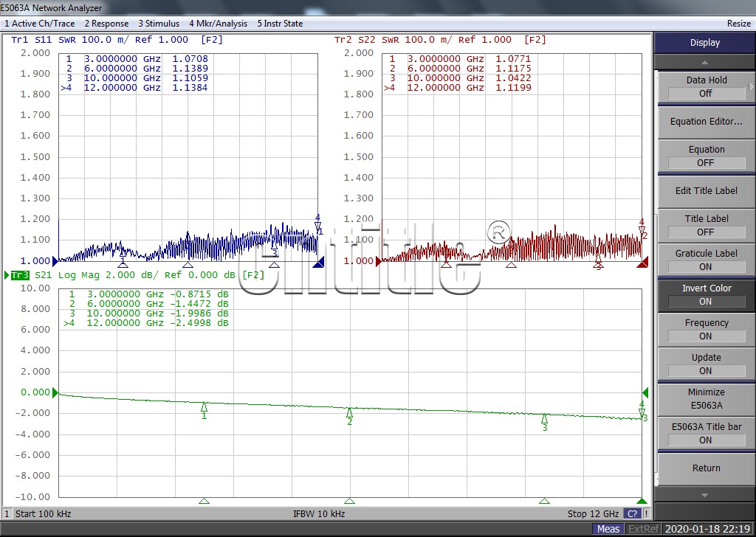Click the S21 marker 1 bottom-axis triangle

click(204, 501)
